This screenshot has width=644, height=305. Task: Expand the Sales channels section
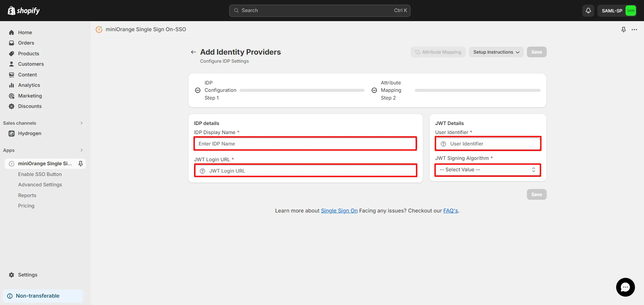pyautogui.click(x=82, y=123)
